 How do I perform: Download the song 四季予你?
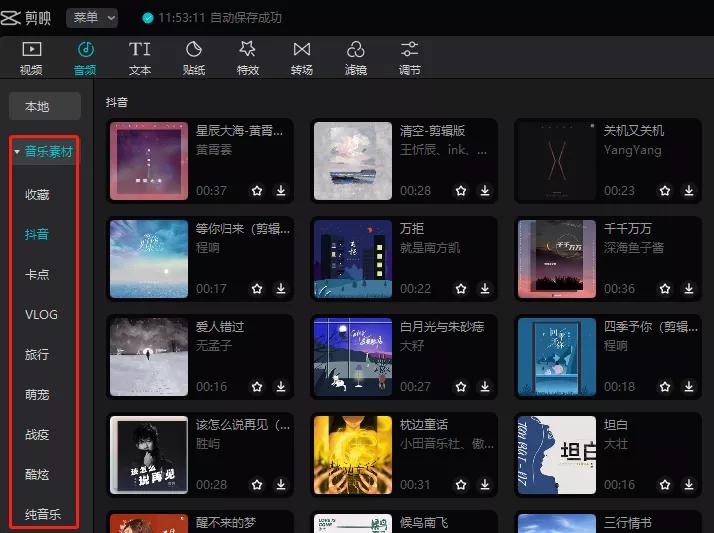pyautogui.click(x=689, y=386)
